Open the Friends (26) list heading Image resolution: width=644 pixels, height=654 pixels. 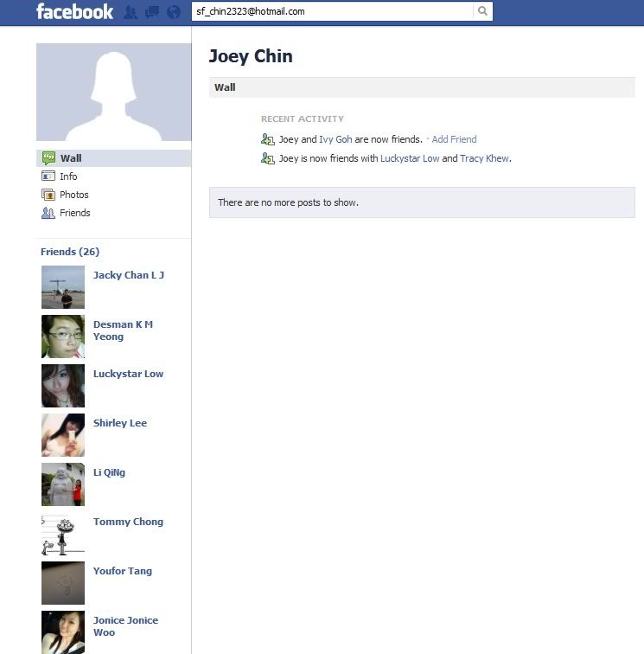[70, 252]
